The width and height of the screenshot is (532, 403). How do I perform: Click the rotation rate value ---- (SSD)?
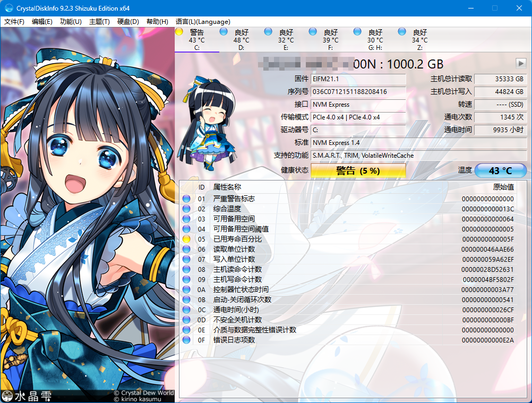(501, 105)
